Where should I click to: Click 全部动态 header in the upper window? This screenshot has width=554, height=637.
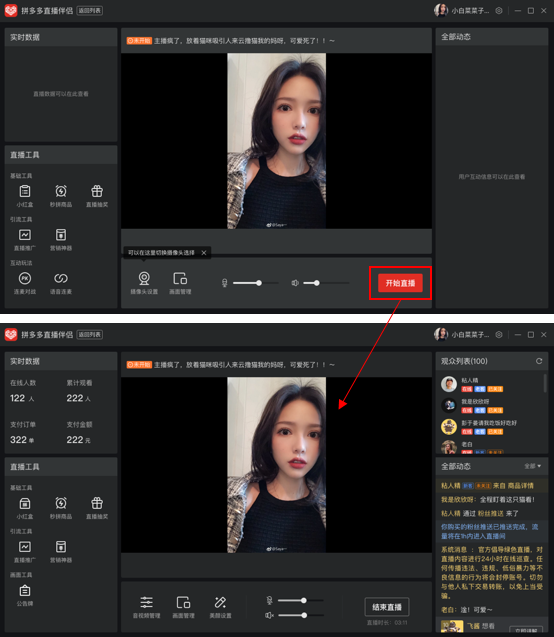click(456, 37)
